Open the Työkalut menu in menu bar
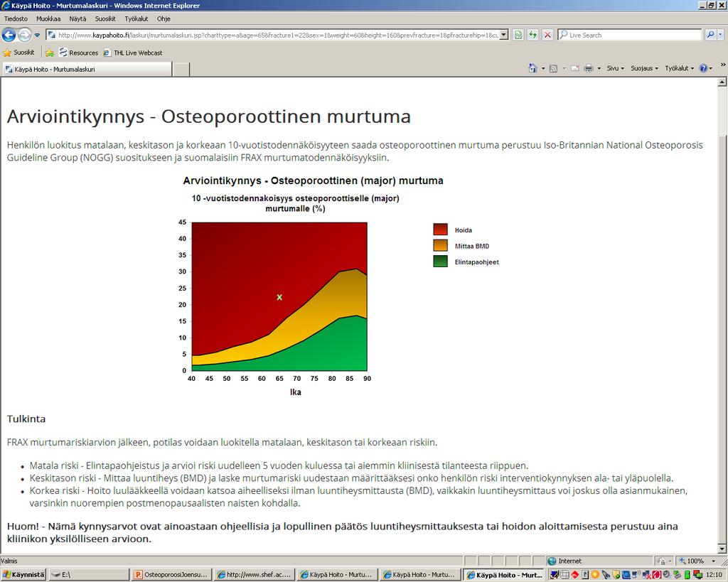728x582 pixels. tap(136, 18)
